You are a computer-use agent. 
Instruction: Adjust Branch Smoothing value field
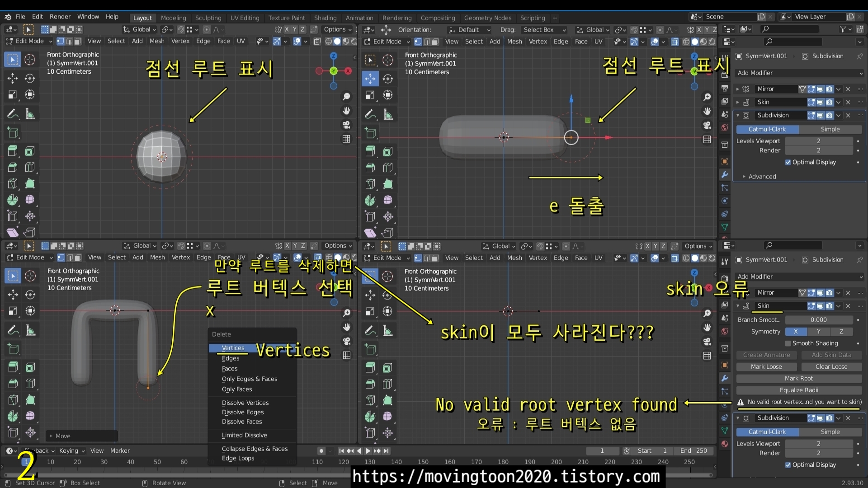(x=819, y=320)
